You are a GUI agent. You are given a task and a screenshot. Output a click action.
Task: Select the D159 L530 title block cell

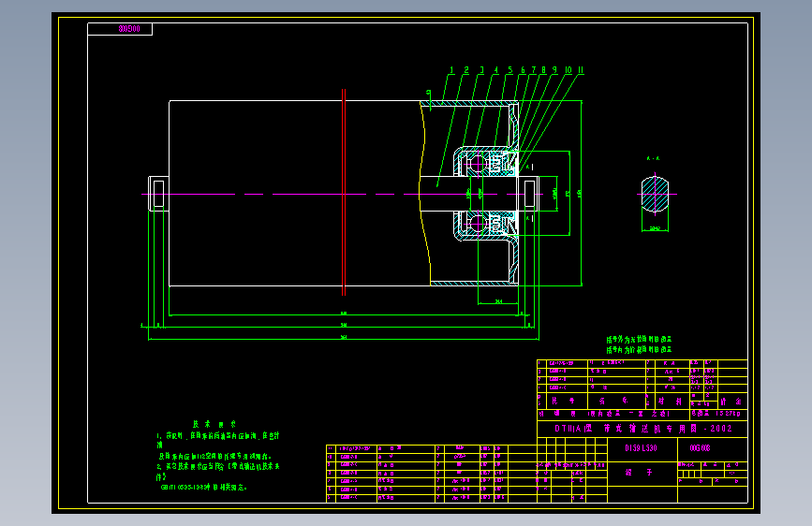[642, 448]
